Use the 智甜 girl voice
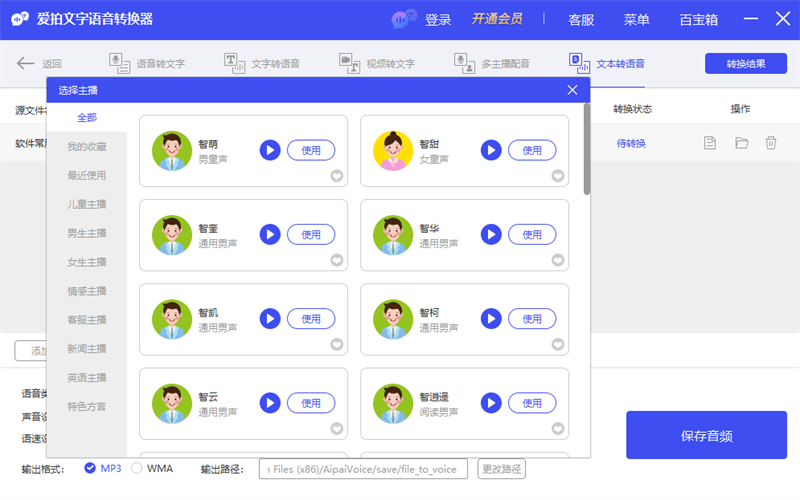Image resolution: width=800 pixels, height=500 pixels. [532, 150]
